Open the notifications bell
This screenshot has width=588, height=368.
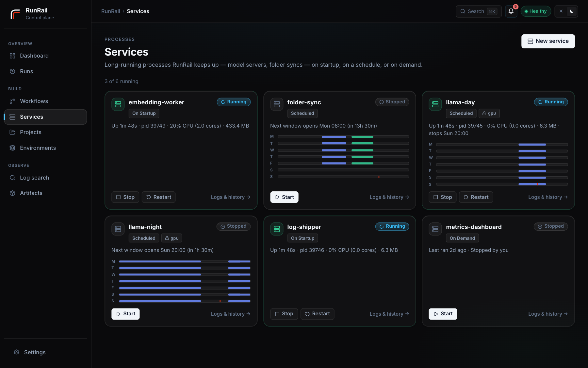tap(511, 11)
